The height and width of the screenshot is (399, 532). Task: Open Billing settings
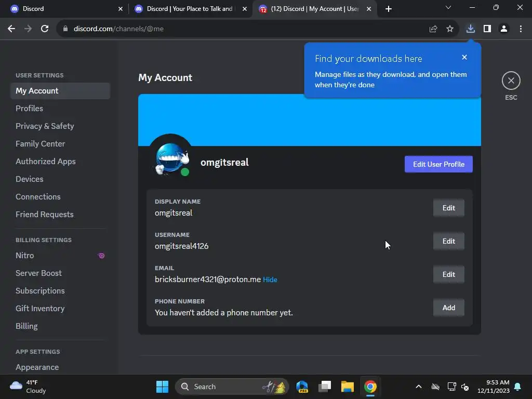pyautogui.click(x=60, y=326)
